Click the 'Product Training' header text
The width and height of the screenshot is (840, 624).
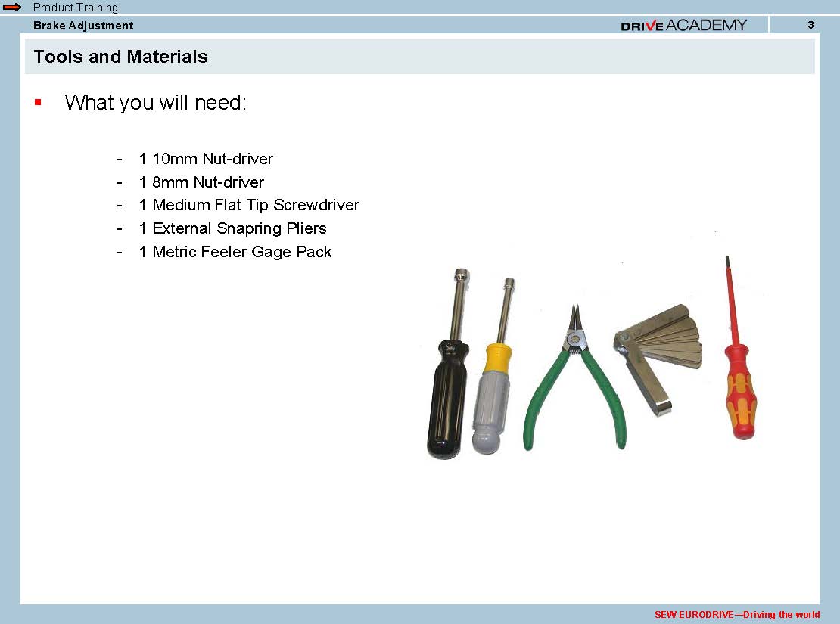[76, 8]
